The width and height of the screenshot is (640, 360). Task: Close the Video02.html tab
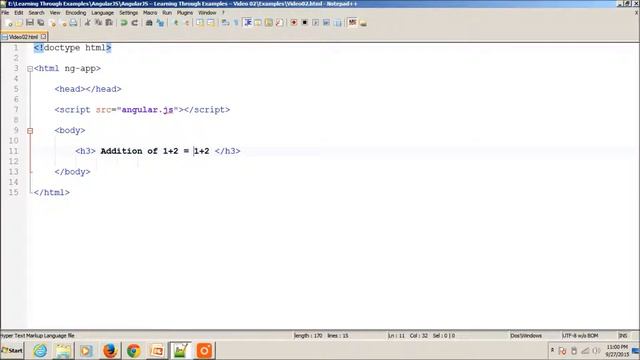tap(44, 37)
